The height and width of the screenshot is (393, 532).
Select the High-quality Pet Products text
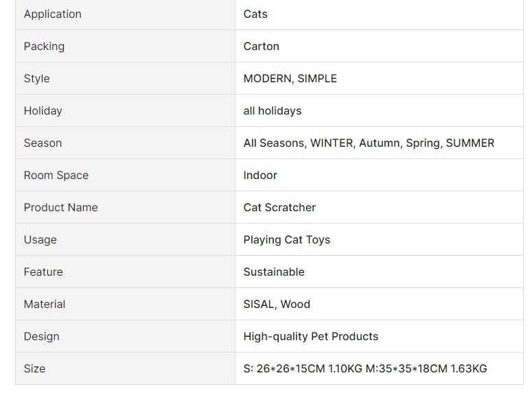click(x=310, y=337)
